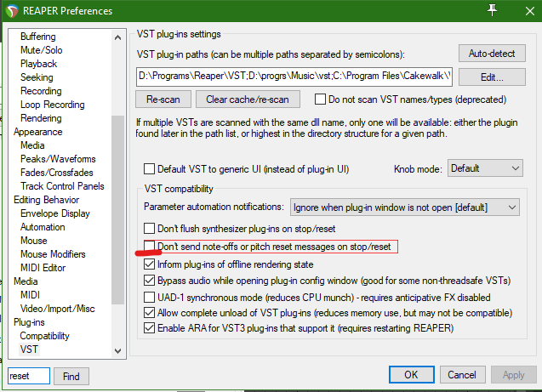Select Buffering in the preferences tree

(38, 37)
